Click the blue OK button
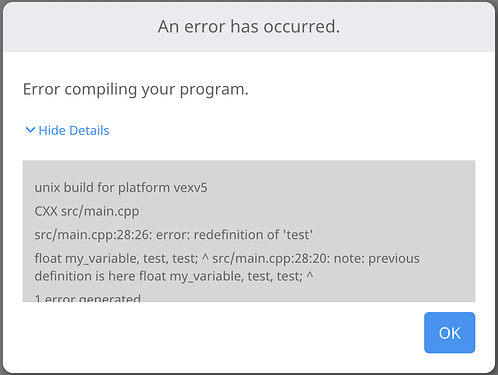Screen dimensions: 498x375 tap(449, 332)
